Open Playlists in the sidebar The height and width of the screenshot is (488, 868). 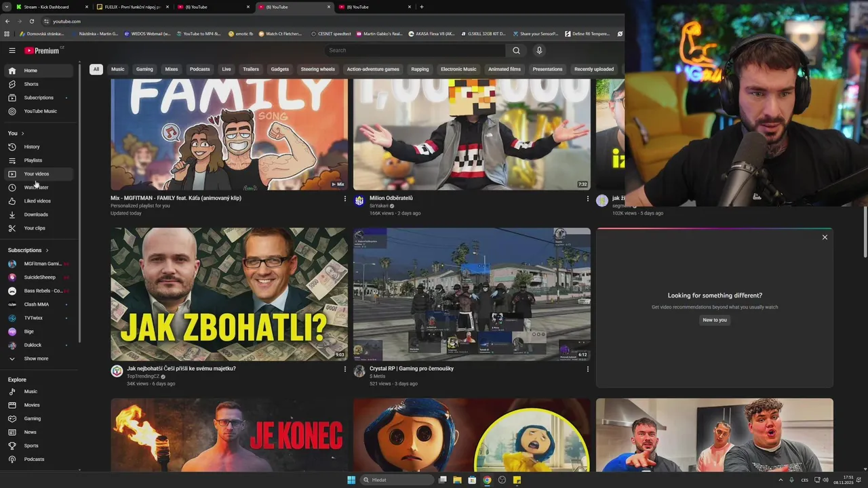(x=39, y=160)
